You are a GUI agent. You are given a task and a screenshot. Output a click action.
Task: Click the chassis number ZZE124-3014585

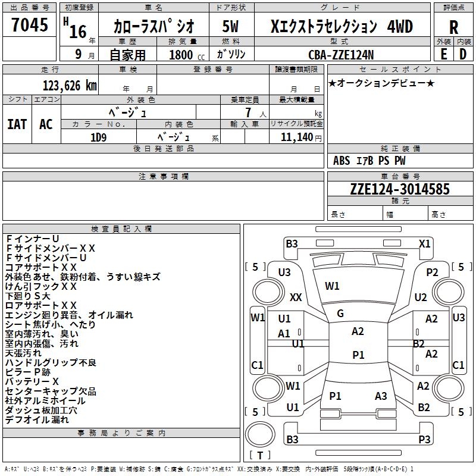400,189
